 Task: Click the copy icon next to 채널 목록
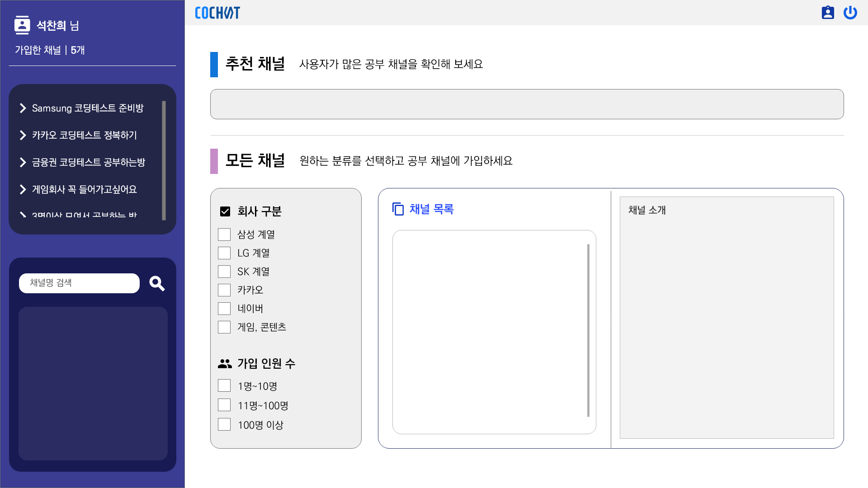[398, 209]
